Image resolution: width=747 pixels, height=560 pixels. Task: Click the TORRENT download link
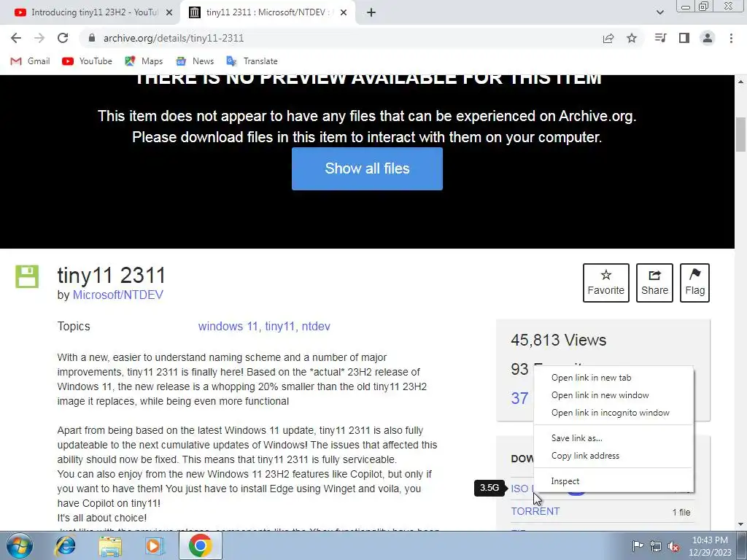click(x=535, y=511)
